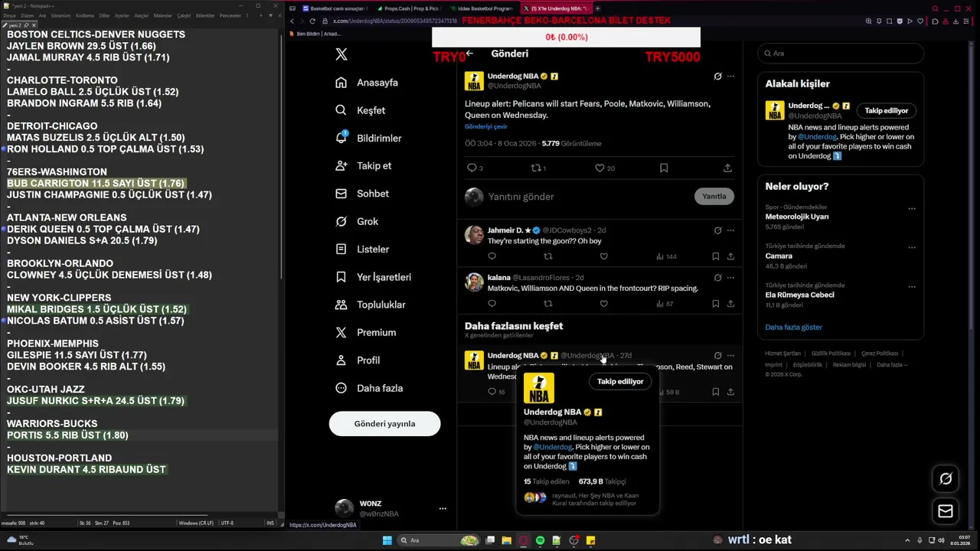Open more options on Jahmeir D. reply
This screenshot has height=551, width=980.
[x=730, y=230]
